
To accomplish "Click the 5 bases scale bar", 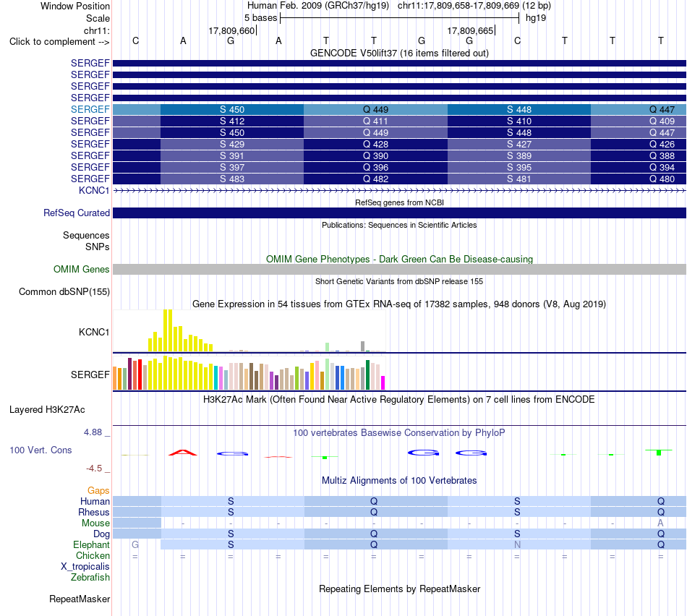I will [399, 18].
